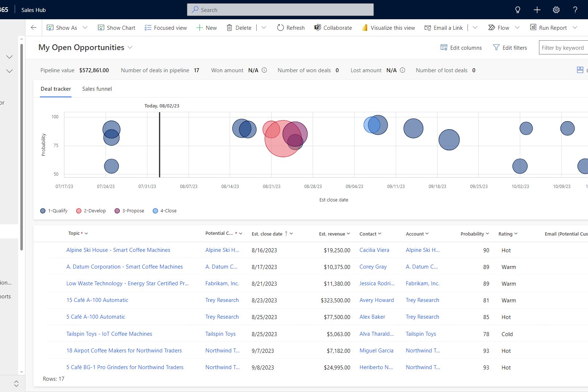Open the Alpine Ski House opportunity
The image size is (588, 392).
pyautogui.click(x=118, y=250)
